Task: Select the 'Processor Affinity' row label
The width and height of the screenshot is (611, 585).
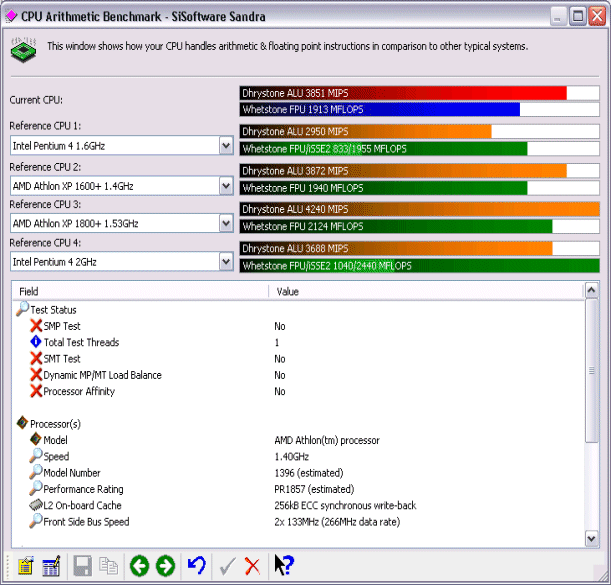Action: tap(79, 391)
